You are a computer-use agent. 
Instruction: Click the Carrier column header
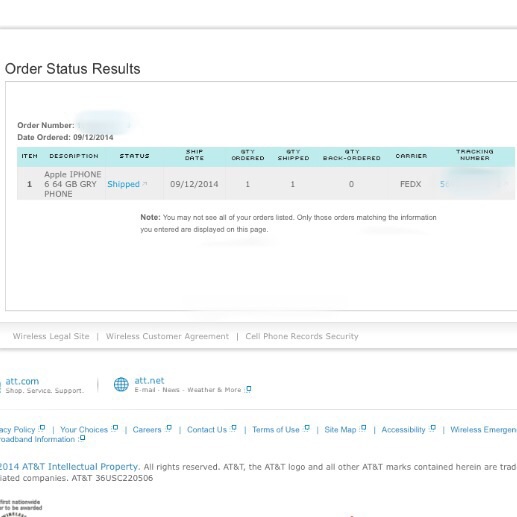(x=411, y=156)
